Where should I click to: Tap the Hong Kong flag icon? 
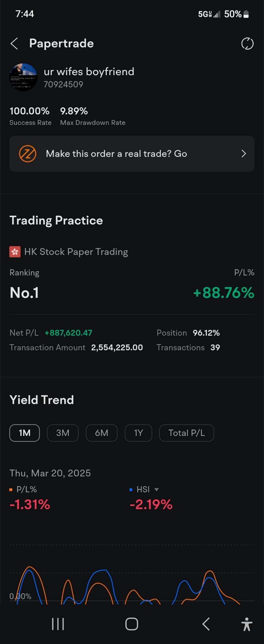tap(15, 252)
